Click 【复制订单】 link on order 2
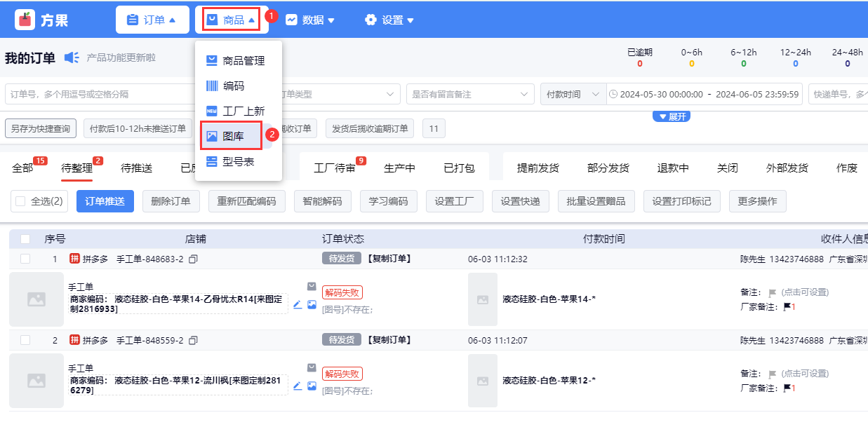This screenshot has height=448, width=868. point(388,340)
